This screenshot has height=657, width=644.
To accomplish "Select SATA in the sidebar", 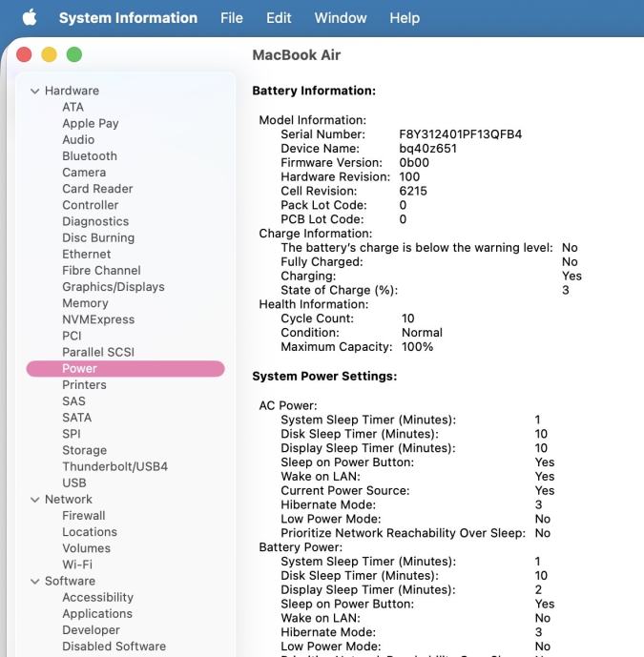I will (x=77, y=418).
